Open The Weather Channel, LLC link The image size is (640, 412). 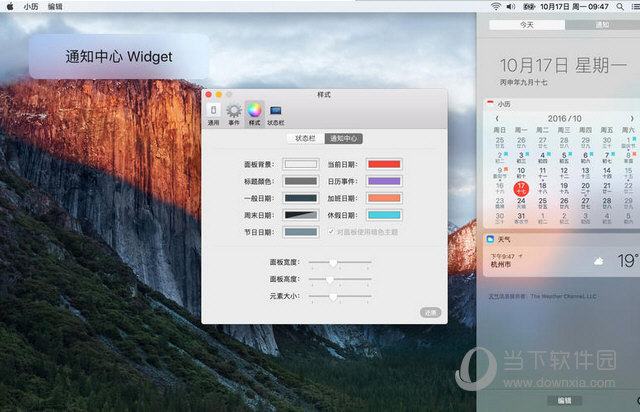coord(564,296)
